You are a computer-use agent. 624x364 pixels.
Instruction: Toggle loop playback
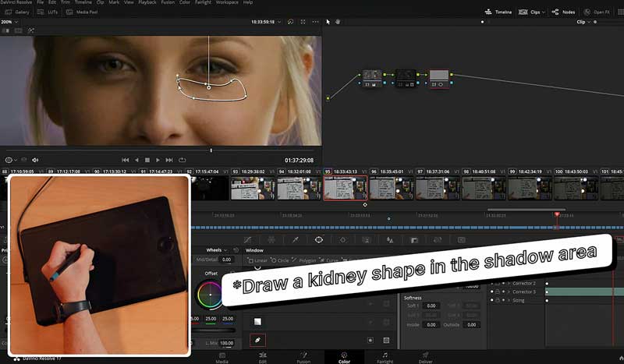click(183, 160)
